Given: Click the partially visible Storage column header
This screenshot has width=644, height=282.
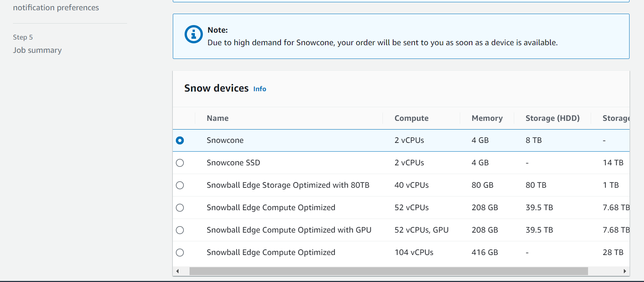Looking at the screenshot, I should point(616,118).
